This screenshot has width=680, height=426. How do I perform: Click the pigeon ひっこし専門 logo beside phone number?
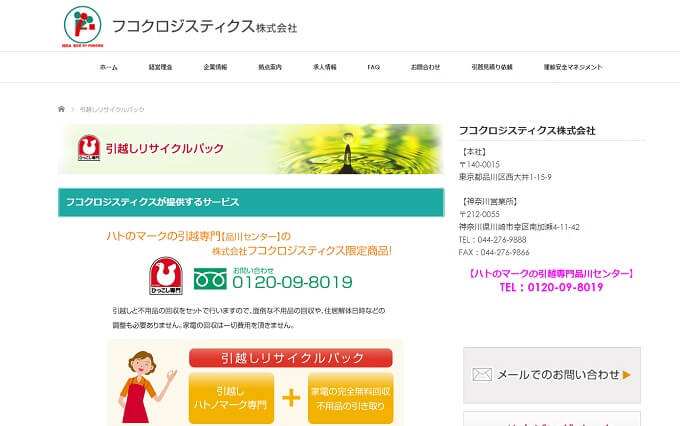click(x=166, y=276)
